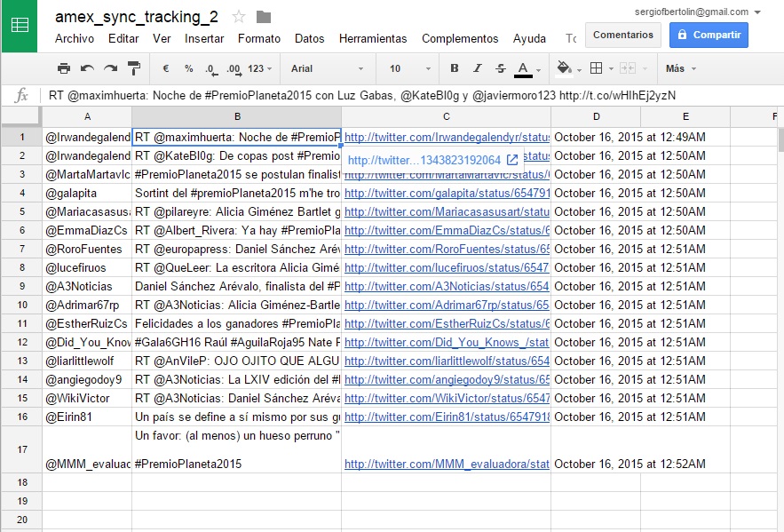This screenshot has height=532, width=784.
Task: Open the Formato menu
Action: (258, 39)
